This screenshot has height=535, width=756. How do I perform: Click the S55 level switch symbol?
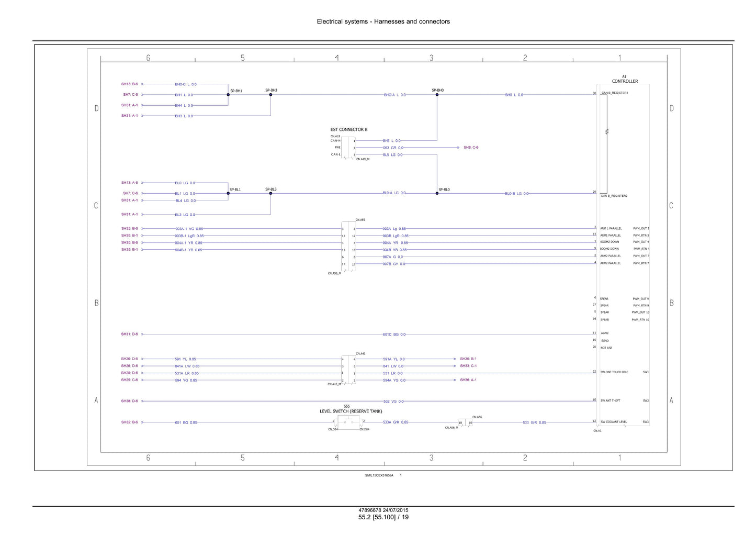[348, 422]
